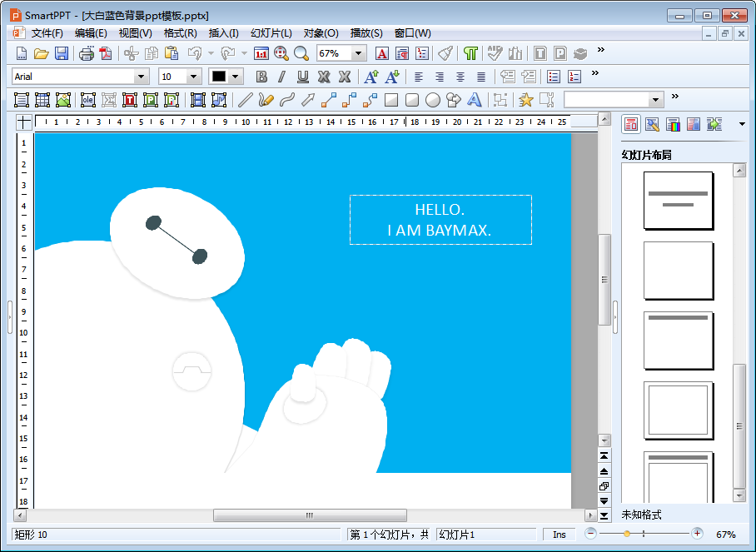Viewport: 756px width, 552px height.
Task: Toggle formatting marks pilcrow icon
Action: 470,53
